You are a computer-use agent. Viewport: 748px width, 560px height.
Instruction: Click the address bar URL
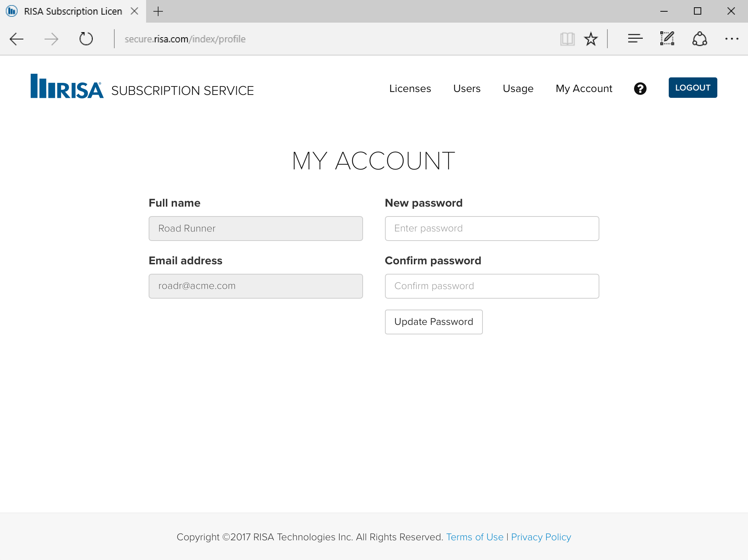pyautogui.click(x=185, y=39)
